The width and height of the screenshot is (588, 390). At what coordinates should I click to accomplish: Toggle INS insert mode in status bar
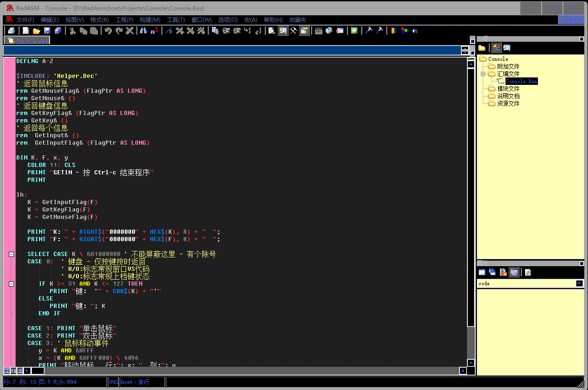click(113, 382)
